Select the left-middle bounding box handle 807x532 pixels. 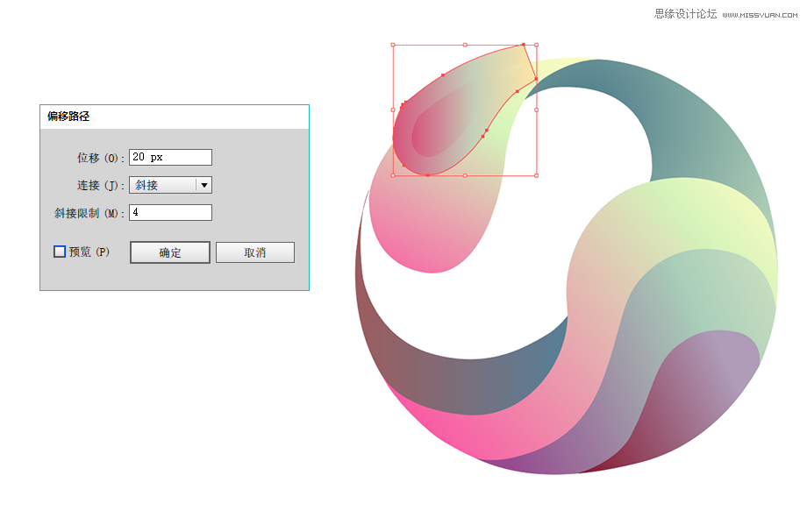click(x=393, y=110)
